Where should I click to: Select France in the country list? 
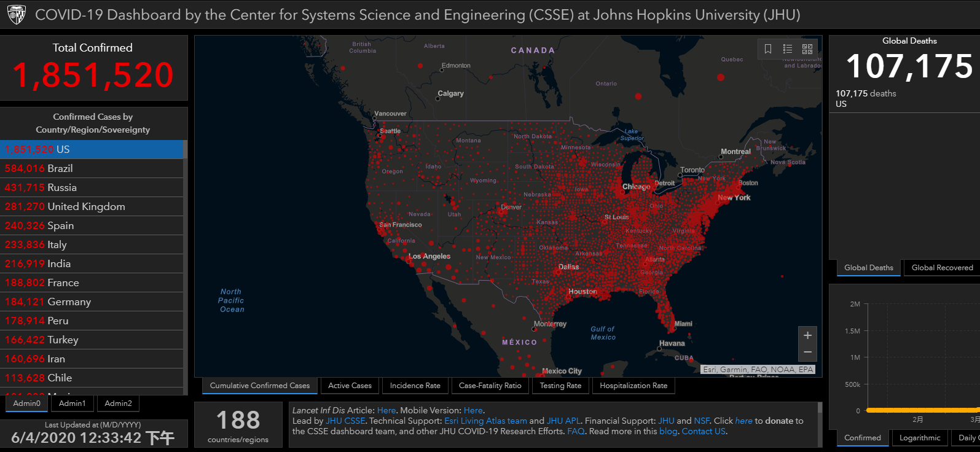(92, 282)
